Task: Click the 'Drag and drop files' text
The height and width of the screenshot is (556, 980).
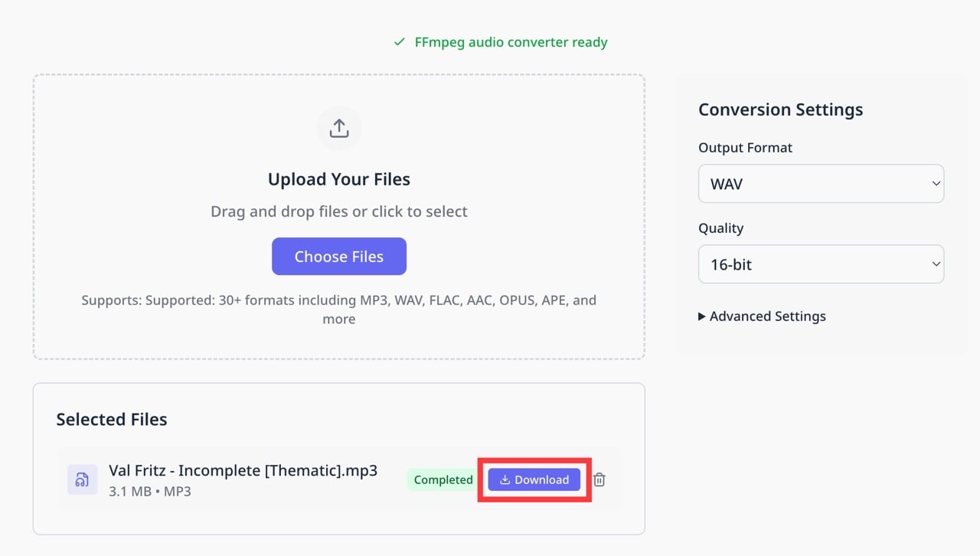Action: coord(278,211)
